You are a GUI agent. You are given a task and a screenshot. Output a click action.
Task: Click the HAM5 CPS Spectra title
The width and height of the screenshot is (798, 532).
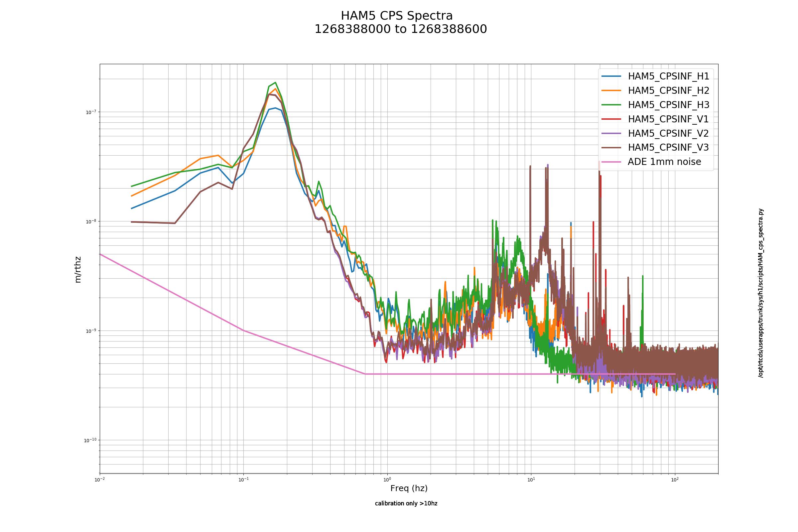coord(397,16)
